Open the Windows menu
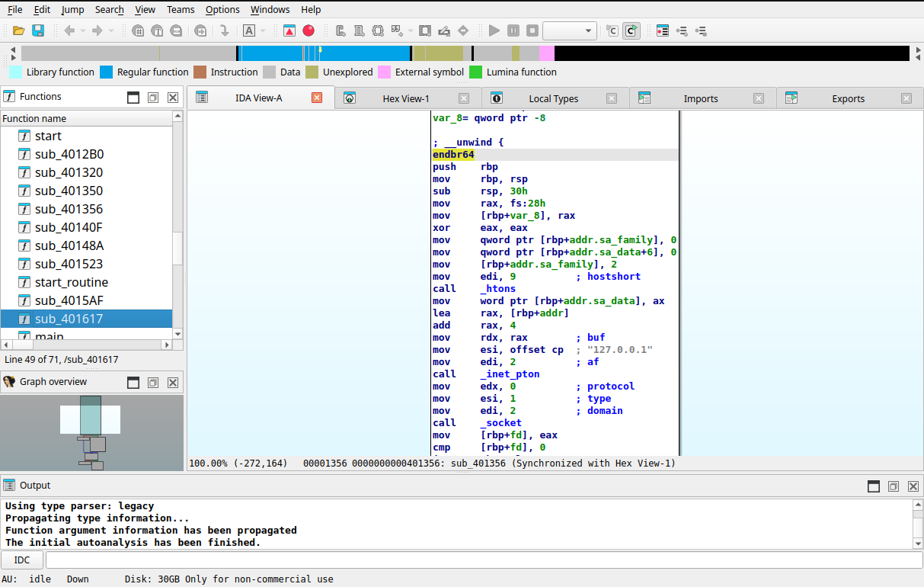The height and width of the screenshot is (587, 924). [x=270, y=9]
